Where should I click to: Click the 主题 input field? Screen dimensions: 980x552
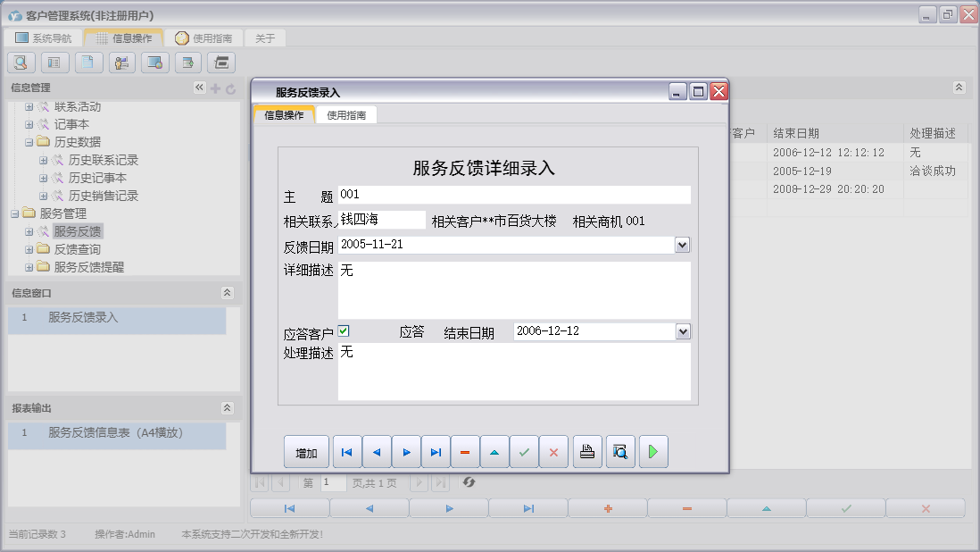tap(514, 195)
